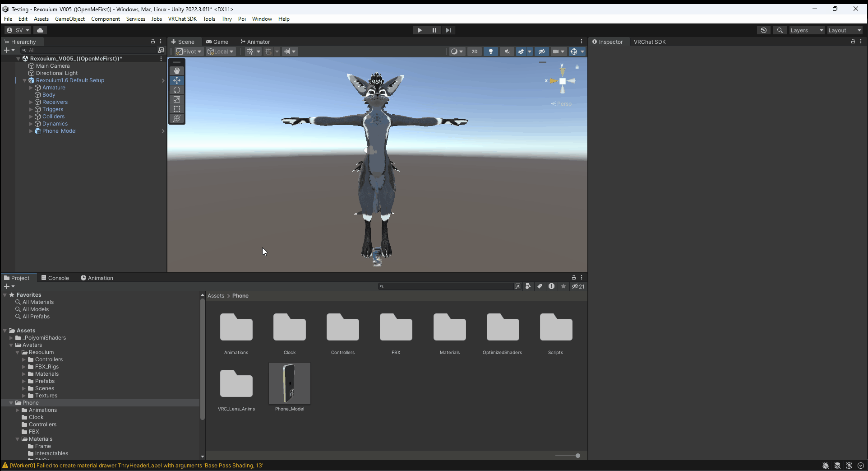
Task: Click the Hierarchy search field
Action: click(x=88, y=50)
